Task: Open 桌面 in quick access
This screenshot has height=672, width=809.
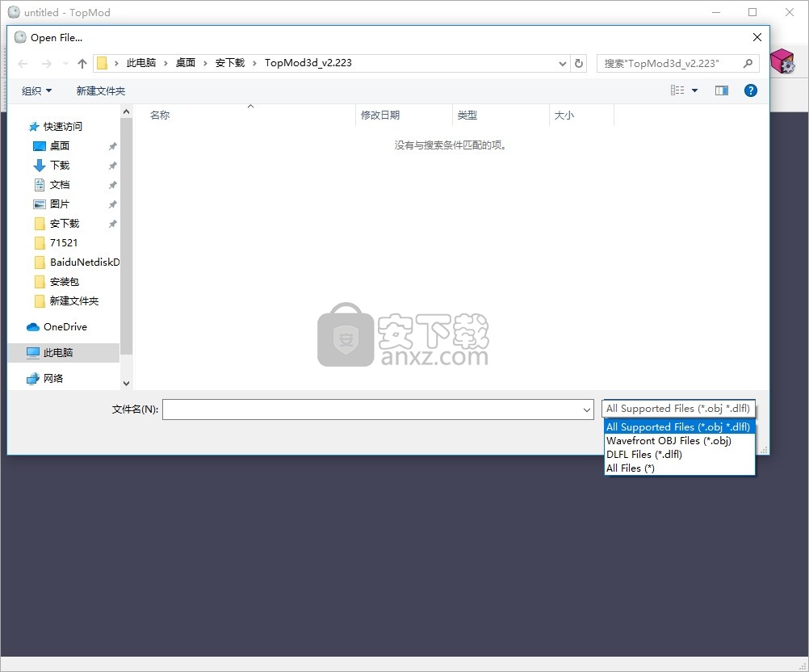Action: (59, 146)
